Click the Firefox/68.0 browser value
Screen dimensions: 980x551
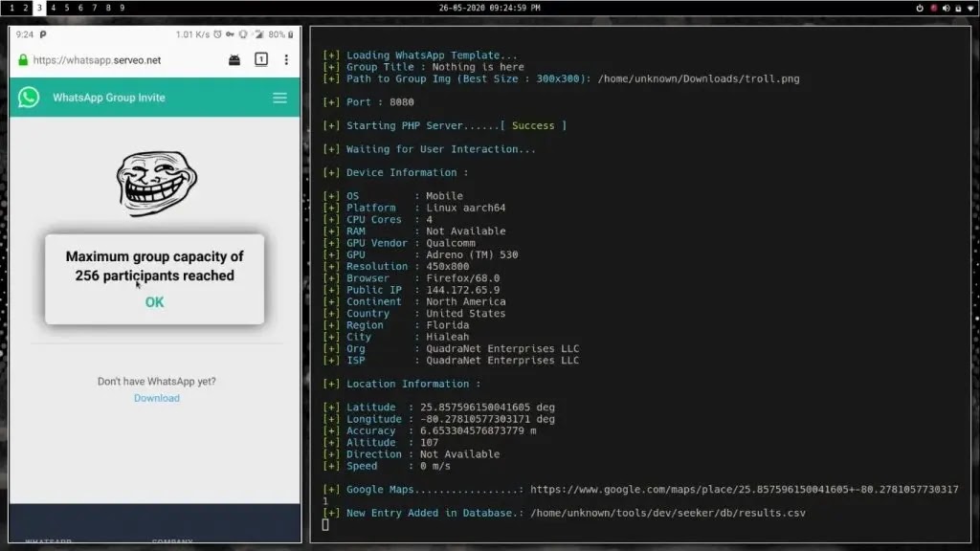(462, 278)
